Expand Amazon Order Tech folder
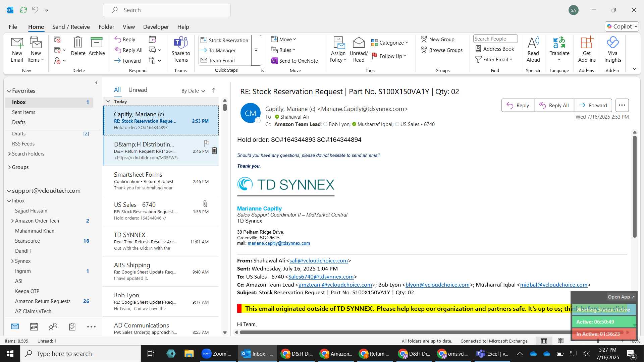Viewport: 644px width, 362px height. pos(12,221)
